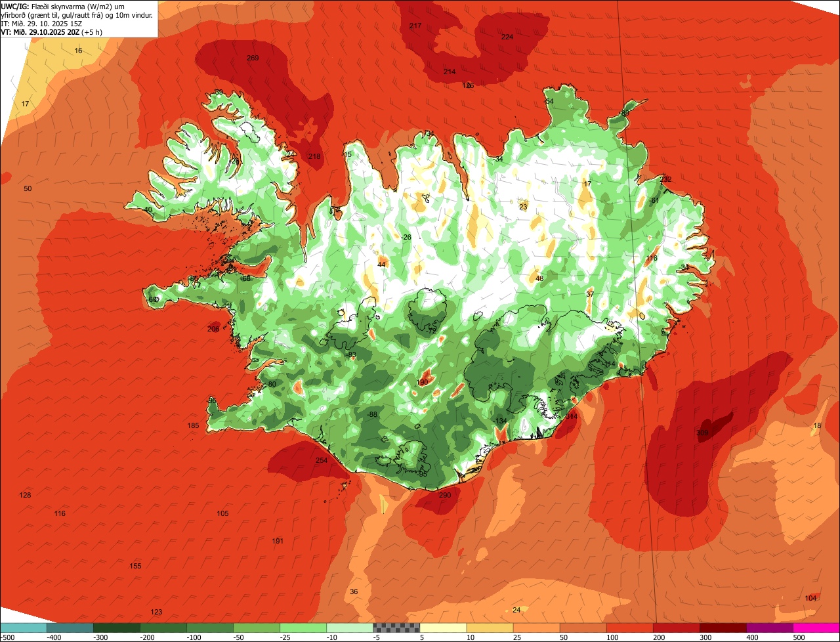Click the map value '24' near the bottom
This screenshot has width=840, height=642.
pos(516,610)
